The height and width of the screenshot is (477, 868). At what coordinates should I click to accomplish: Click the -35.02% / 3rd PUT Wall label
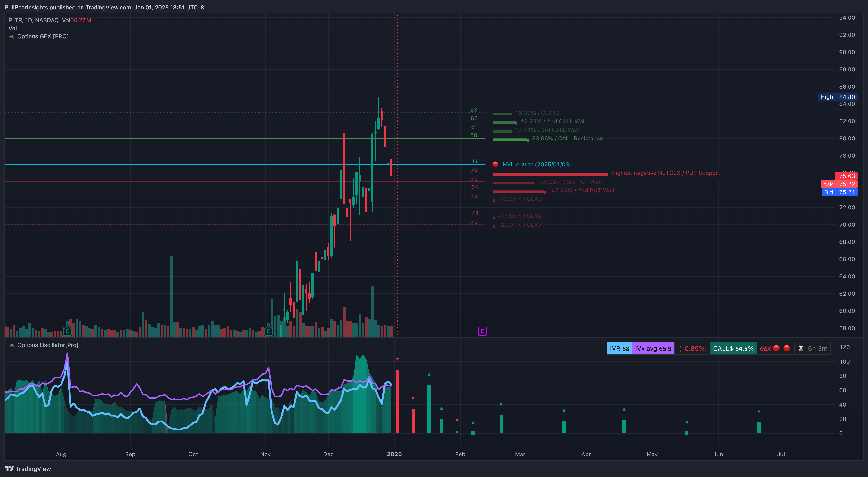(570, 182)
